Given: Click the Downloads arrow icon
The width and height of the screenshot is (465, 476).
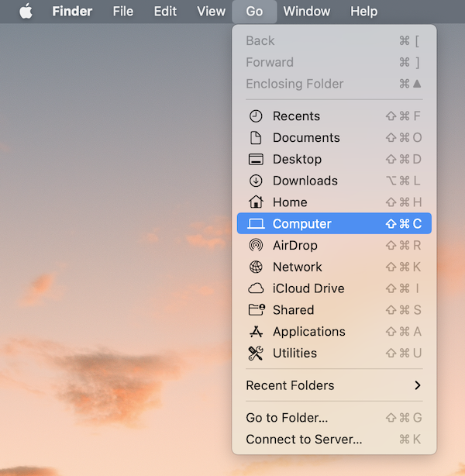Looking at the screenshot, I should [x=256, y=181].
